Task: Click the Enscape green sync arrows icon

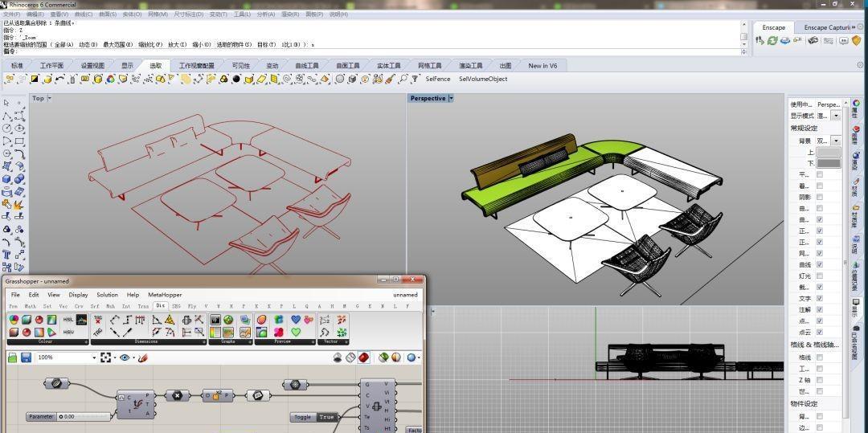Action: click(772, 40)
